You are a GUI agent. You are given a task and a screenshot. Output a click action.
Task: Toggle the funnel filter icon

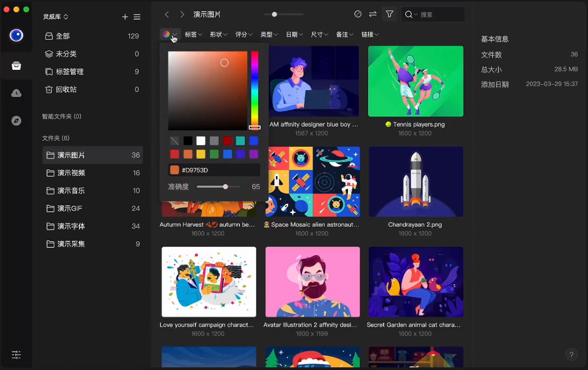[x=390, y=14]
